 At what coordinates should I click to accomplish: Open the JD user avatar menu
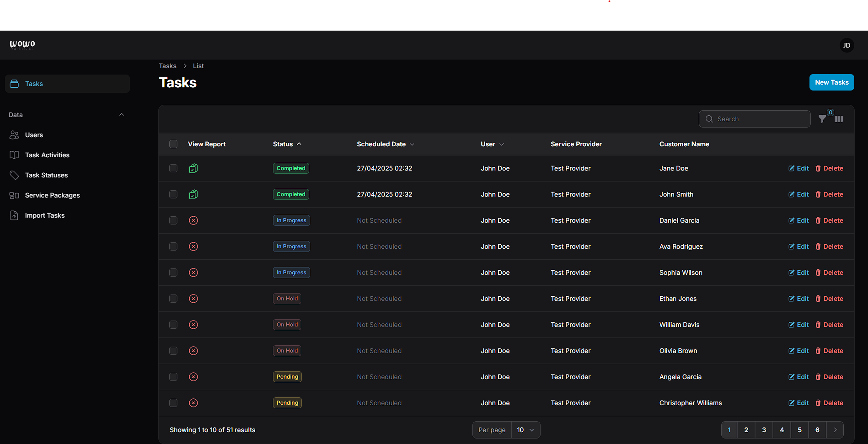(x=847, y=45)
